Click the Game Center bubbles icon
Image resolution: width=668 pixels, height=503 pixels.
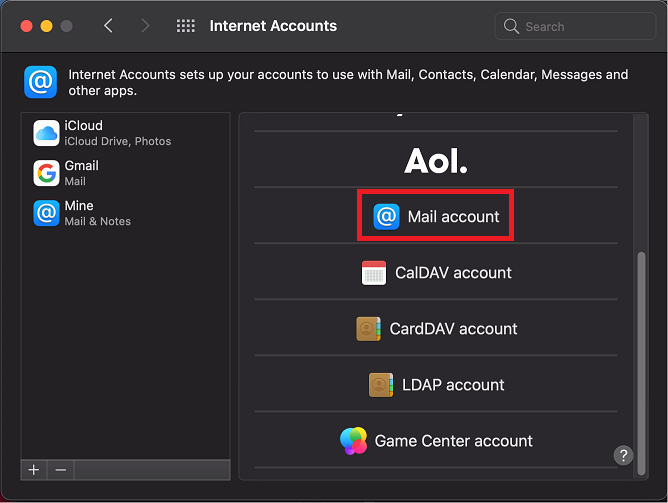tap(353, 441)
